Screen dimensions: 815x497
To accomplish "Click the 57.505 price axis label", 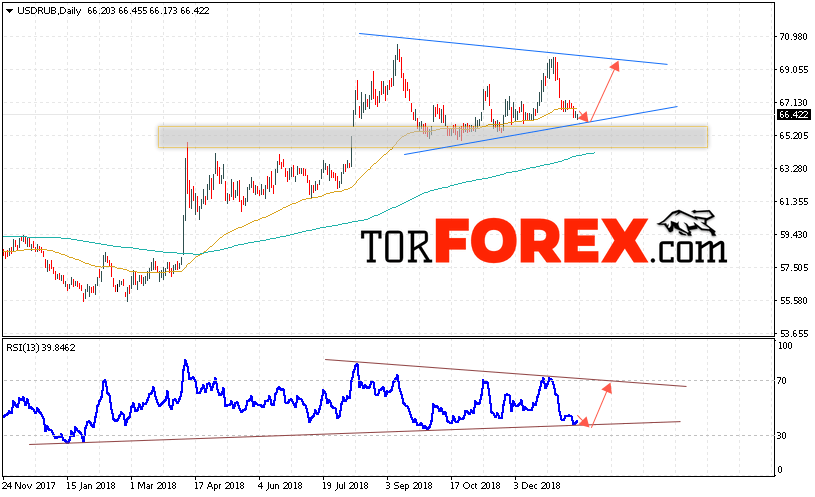I will [793, 268].
